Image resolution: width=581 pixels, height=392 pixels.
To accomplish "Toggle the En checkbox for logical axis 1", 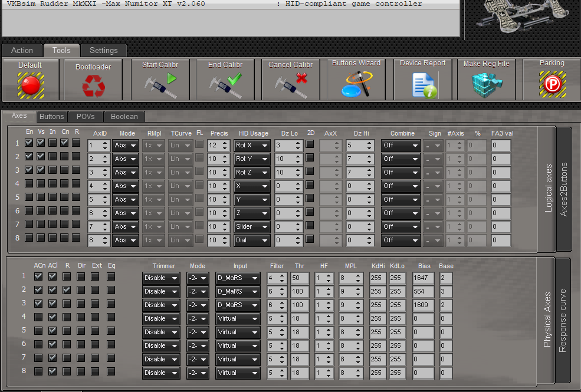I will pyautogui.click(x=29, y=143).
